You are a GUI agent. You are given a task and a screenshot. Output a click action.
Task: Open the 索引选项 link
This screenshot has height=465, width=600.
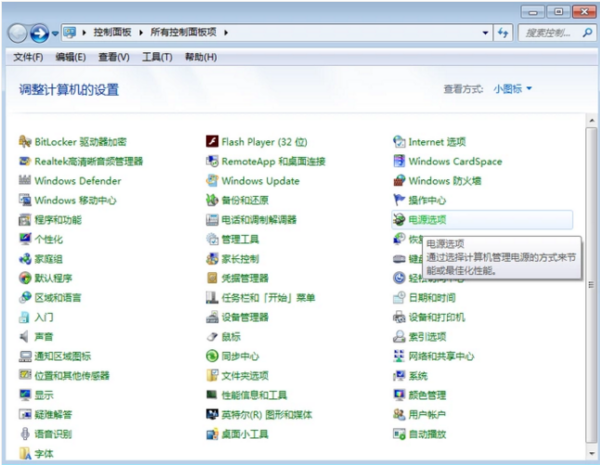click(427, 337)
